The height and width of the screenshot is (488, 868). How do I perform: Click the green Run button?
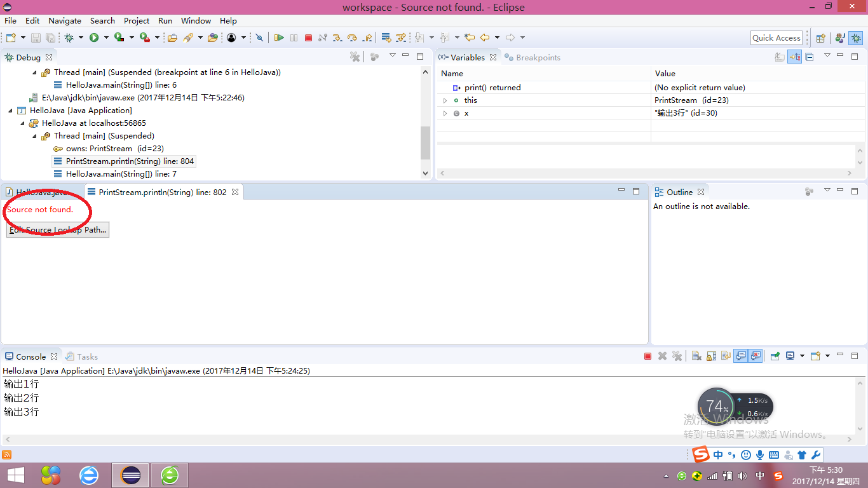tap(94, 37)
